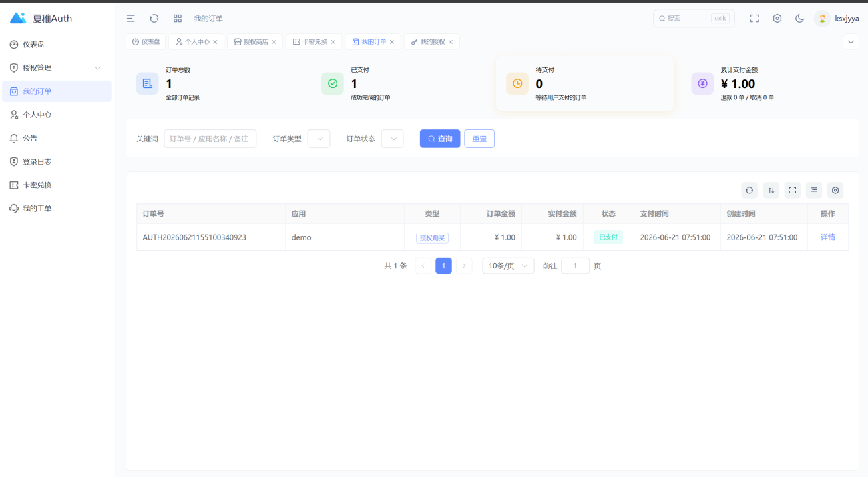The image size is (868, 477).
Task: Click the 待支付 statistics card
Action: [585, 83]
